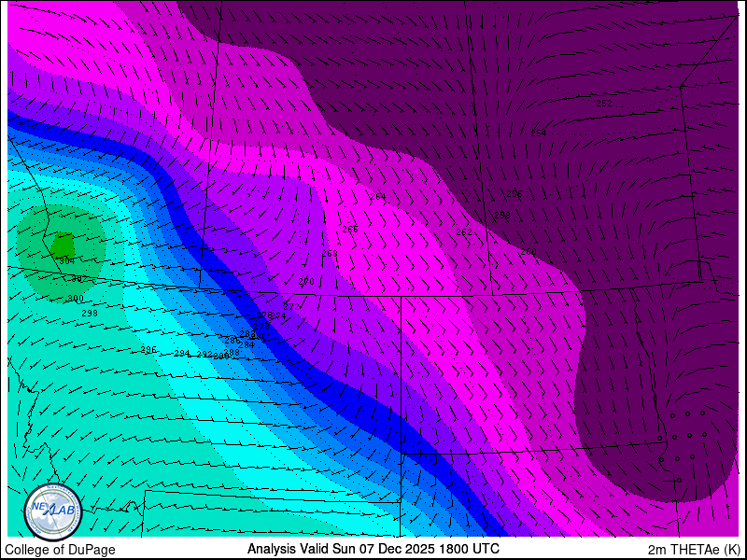Select the 268 contour label

[330, 254]
